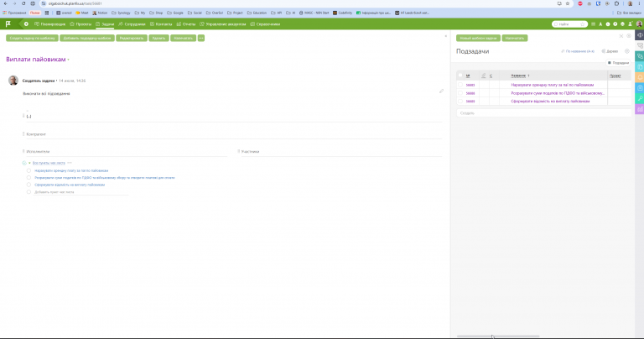Image resolution: width=644 pixels, height=339 pixels.
Task: Toggle the all checklist items circle
Action: click(24, 163)
